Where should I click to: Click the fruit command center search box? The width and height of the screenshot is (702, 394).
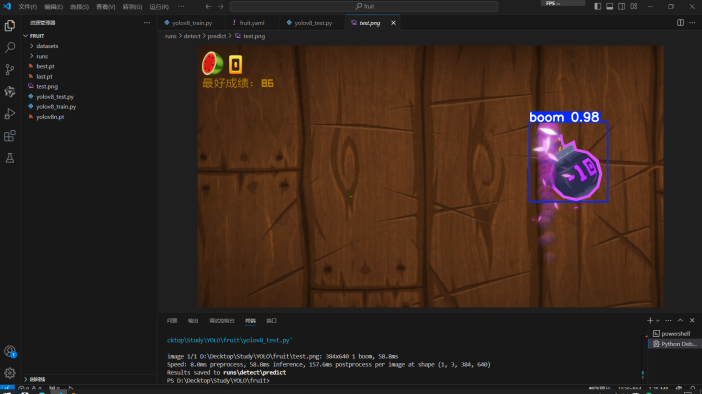pos(364,6)
